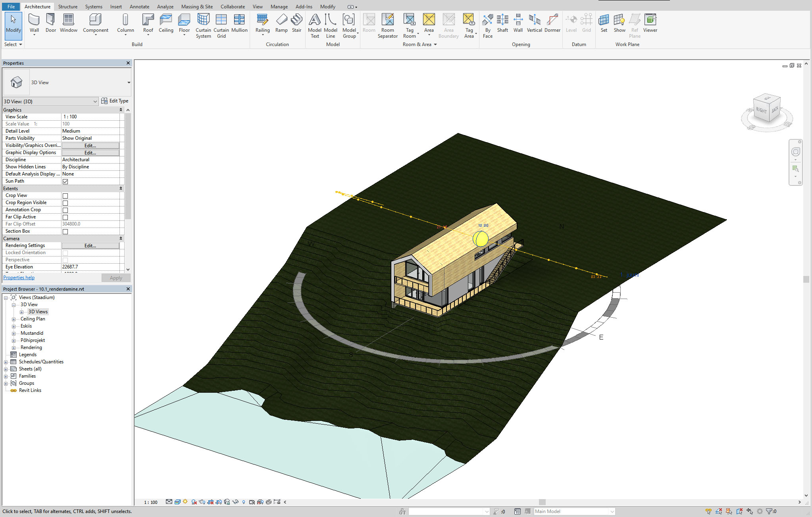812x517 pixels.
Task: Switch to the Massing & Site tab
Action: [x=197, y=7]
